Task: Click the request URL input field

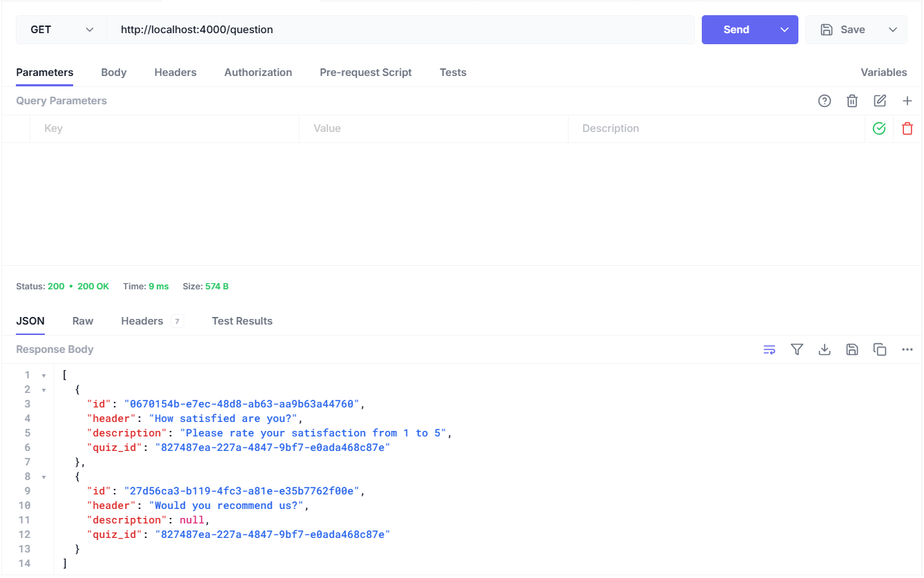Action: [400, 30]
